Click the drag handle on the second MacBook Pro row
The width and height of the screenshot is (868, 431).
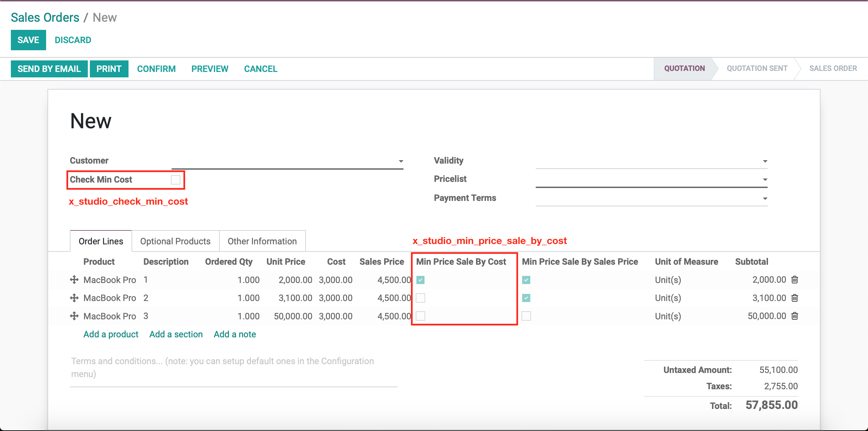click(74, 298)
